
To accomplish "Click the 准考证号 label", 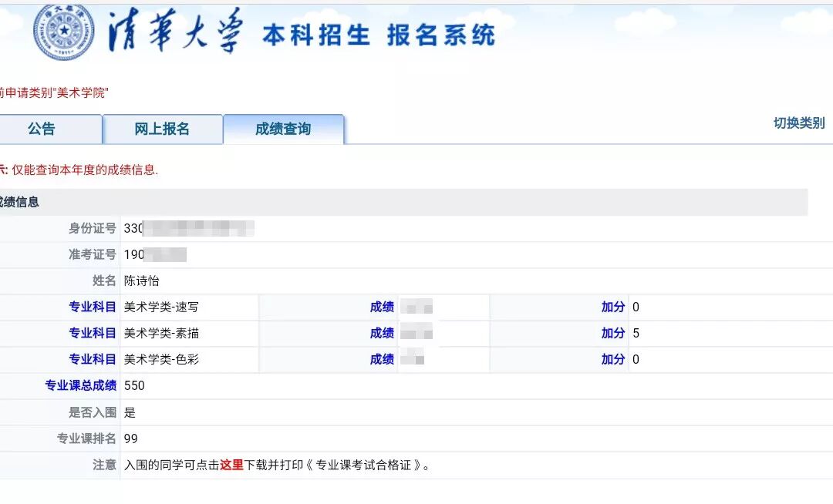I will point(93,254).
